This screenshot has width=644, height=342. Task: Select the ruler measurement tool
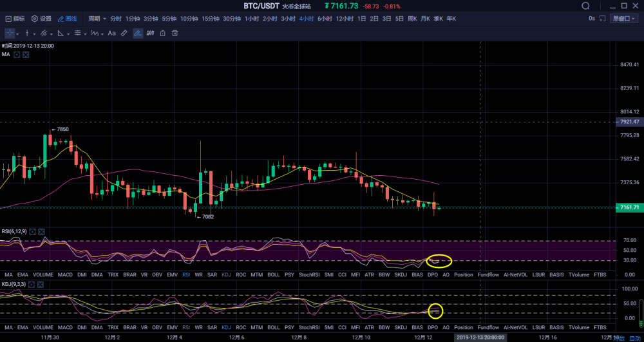pyautogui.click(x=124, y=33)
